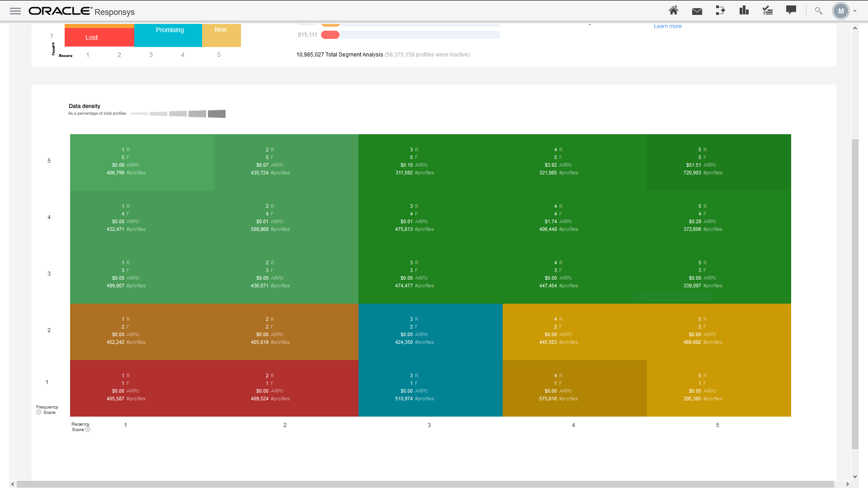Open the Campaigns envelope icon
The width and height of the screenshot is (868, 488).
pos(697,11)
